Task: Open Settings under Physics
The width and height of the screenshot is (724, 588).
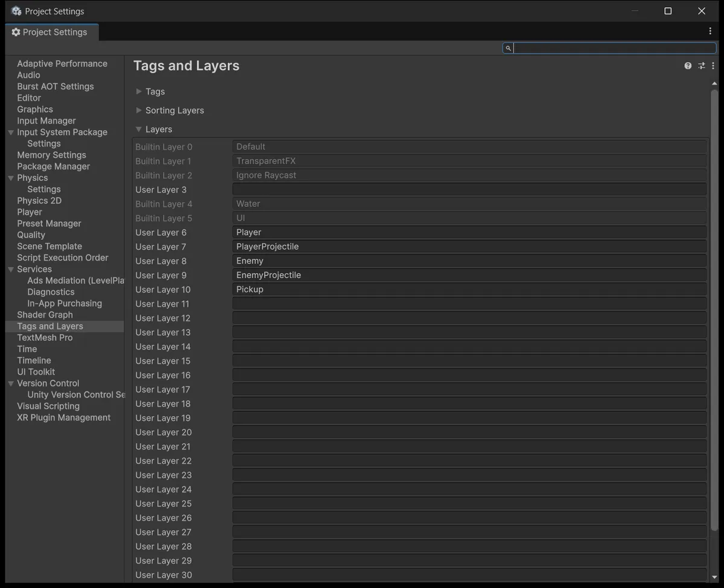Action: click(x=44, y=189)
